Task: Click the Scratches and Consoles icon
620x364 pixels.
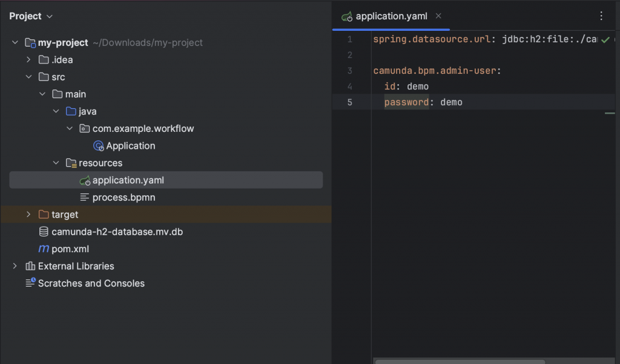Action: tap(30, 283)
